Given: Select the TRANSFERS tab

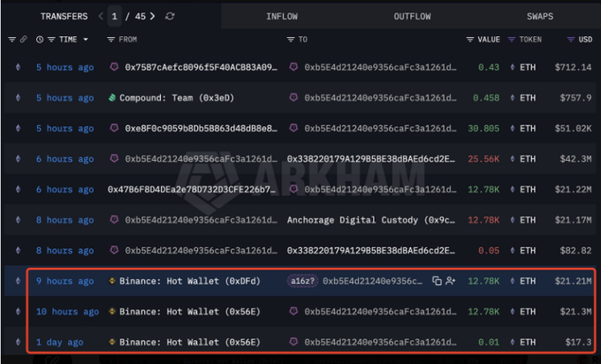Looking at the screenshot, I should [64, 17].
